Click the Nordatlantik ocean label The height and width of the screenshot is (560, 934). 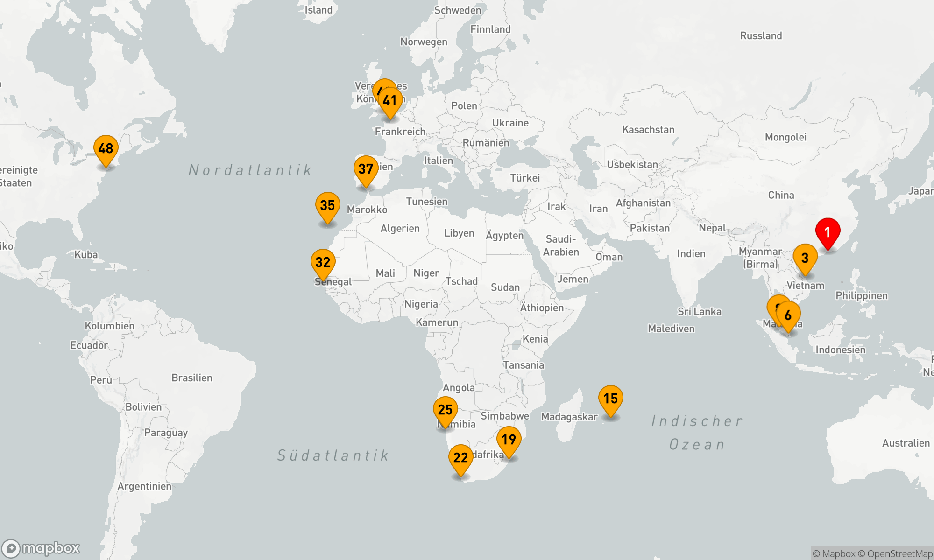(x=250, y=170)
